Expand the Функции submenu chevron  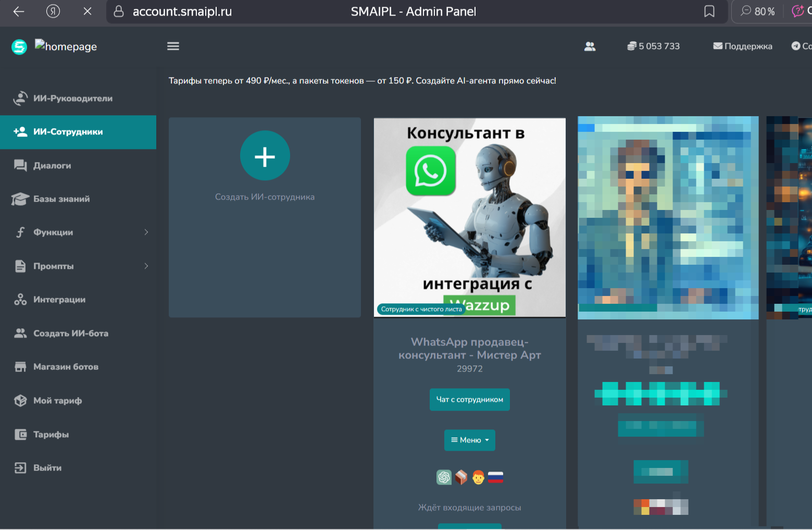pos(146,232)
